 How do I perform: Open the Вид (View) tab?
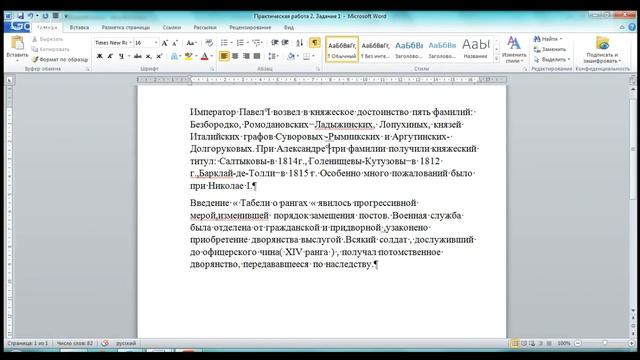289,27
